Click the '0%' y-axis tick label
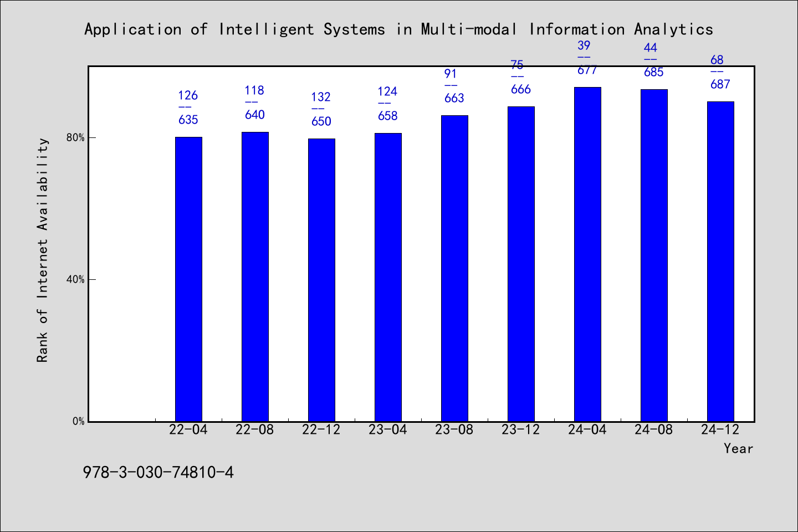Image resolution: width=798 pixels, height=532 pixels. 79,421
